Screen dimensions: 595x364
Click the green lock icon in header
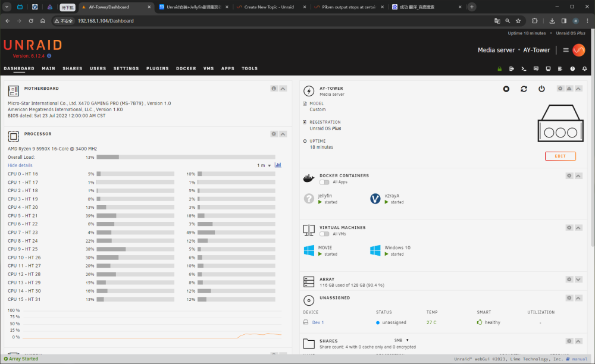pyautogui.click(x=499, y=68)
